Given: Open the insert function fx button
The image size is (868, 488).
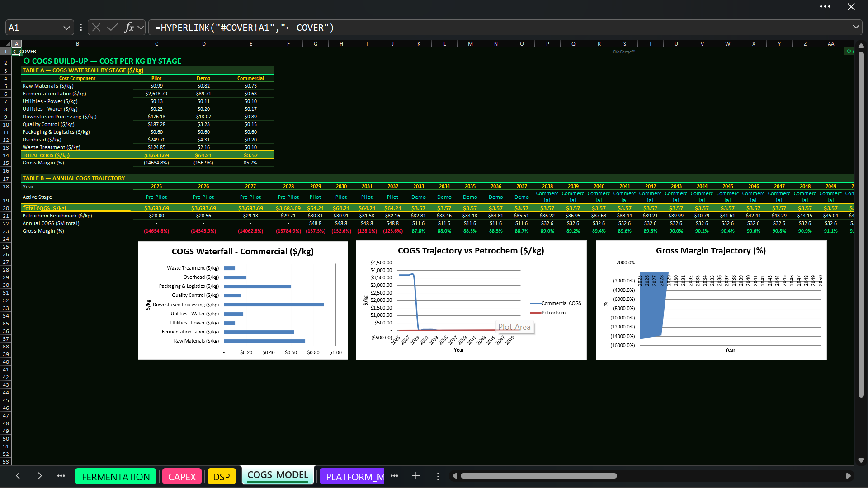Looking at the screenshot, I should (x=129, y=28).
